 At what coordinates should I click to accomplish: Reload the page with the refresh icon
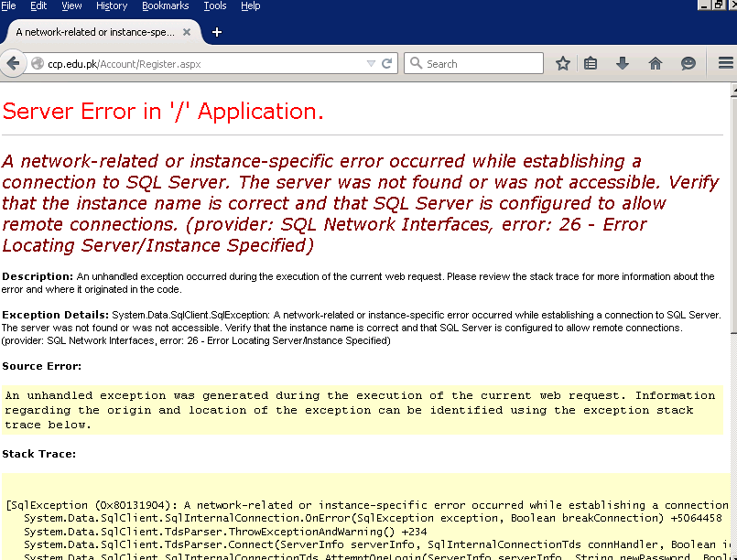click(387, 63)
